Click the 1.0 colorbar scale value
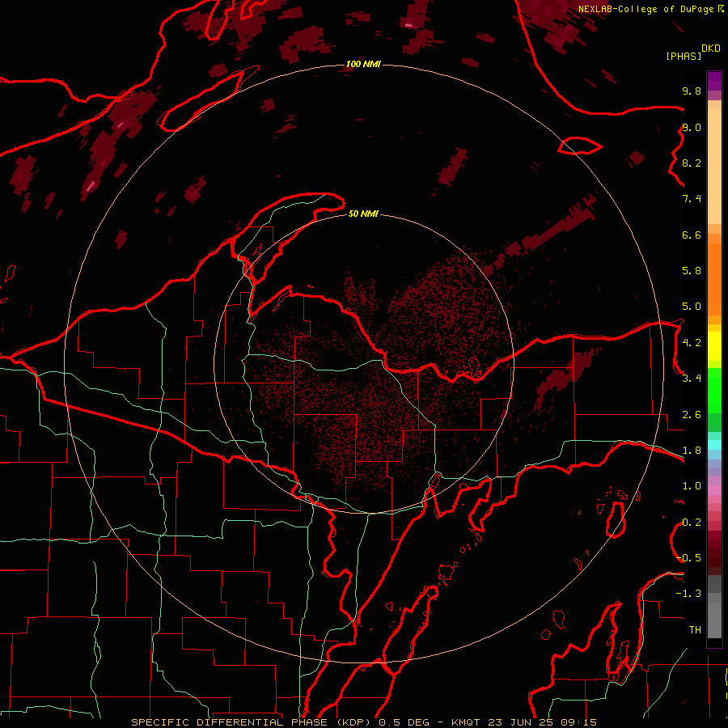The height and width of the screenshot is (728, 728). point(692,486)
